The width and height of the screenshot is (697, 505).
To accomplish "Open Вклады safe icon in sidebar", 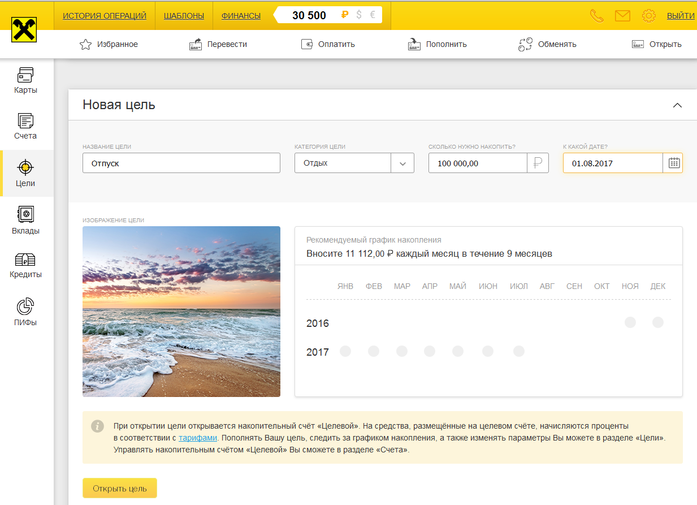I will 26,220.
